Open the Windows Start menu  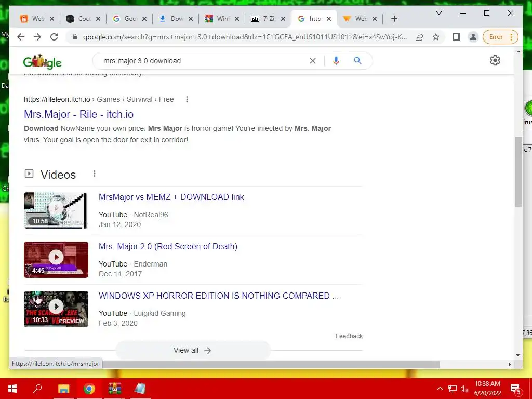point(12,389)
